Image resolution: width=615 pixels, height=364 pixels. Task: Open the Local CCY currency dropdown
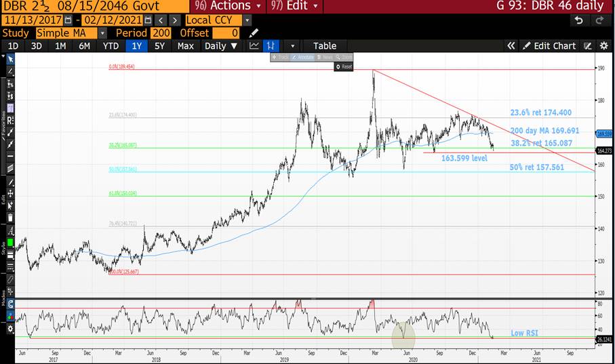[x=246, y=20]
